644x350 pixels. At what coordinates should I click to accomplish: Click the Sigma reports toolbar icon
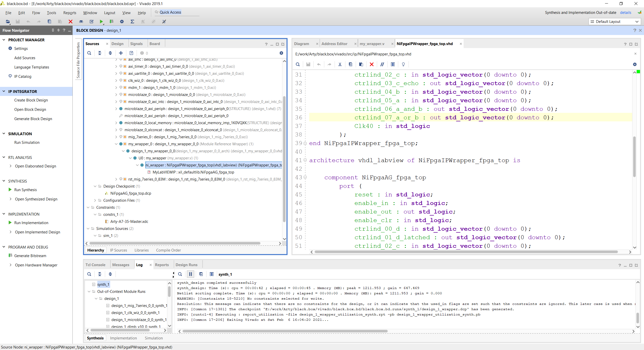point(132,22)
